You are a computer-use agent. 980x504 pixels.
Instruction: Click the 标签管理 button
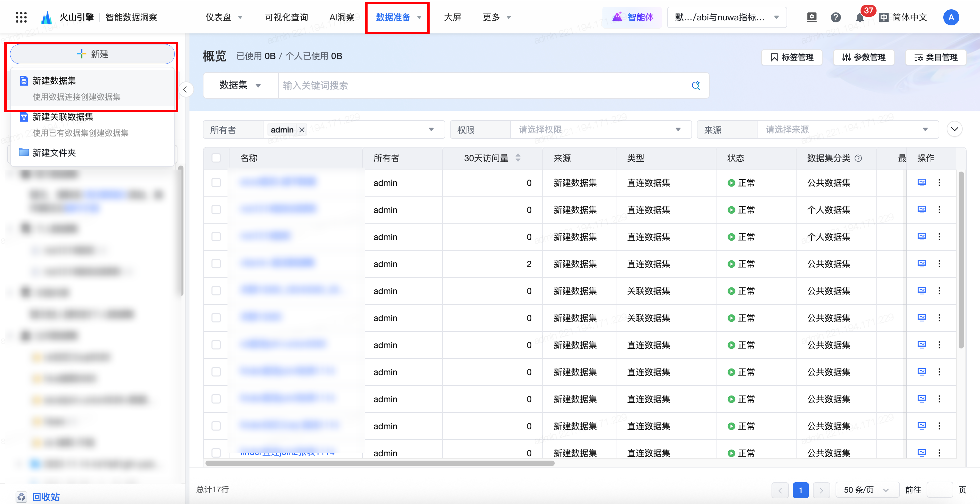click(x=792, y=57)
